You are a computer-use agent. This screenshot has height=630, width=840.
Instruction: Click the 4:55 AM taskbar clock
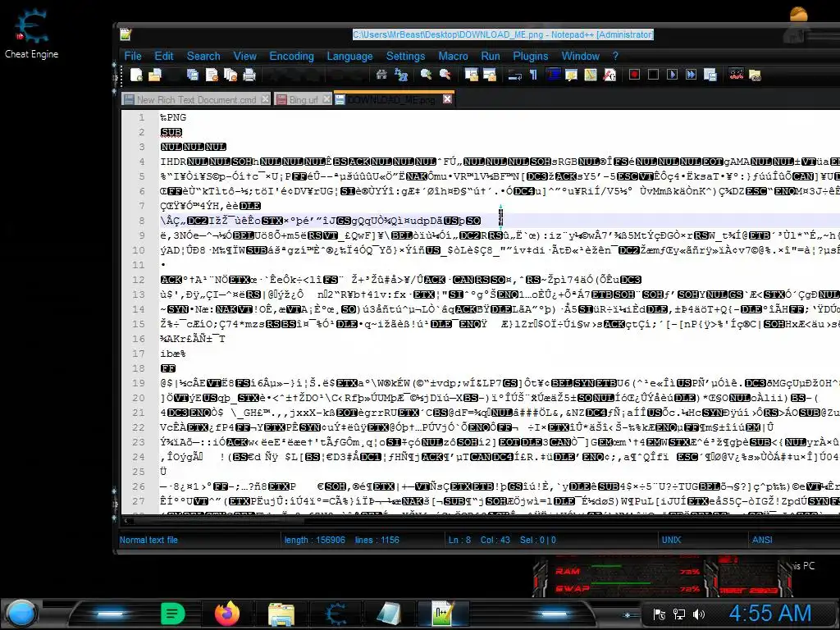[770, 614]
